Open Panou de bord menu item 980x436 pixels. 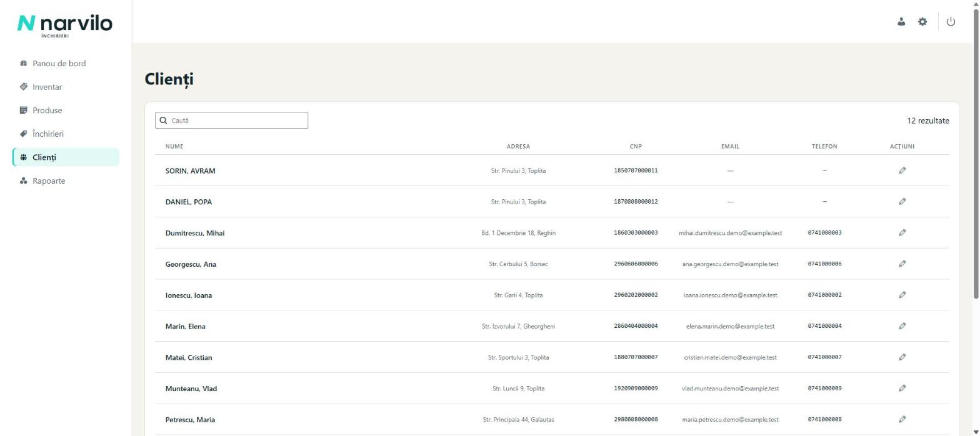click(66, 63)
